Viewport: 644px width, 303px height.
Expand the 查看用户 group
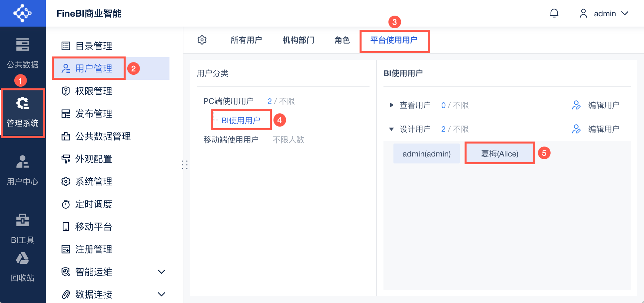391,105
